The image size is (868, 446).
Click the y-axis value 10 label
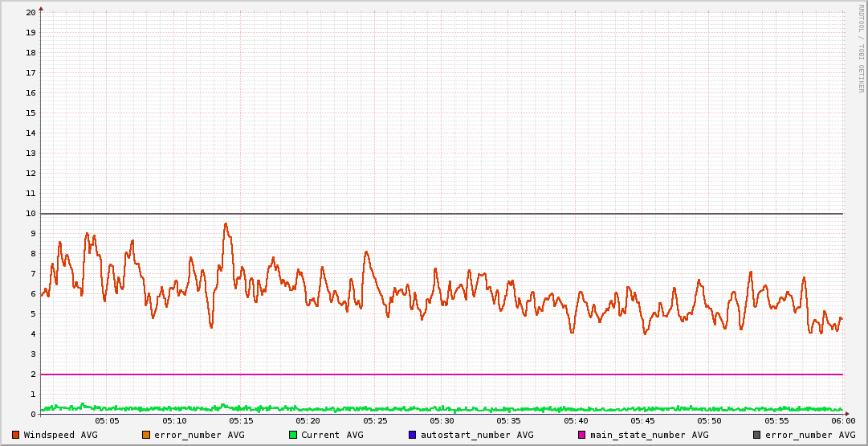pyautogui.click(x=31, y=213)
